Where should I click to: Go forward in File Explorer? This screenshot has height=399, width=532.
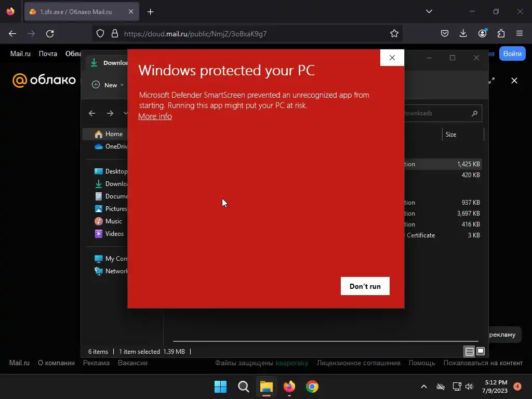tap(110, 113)
